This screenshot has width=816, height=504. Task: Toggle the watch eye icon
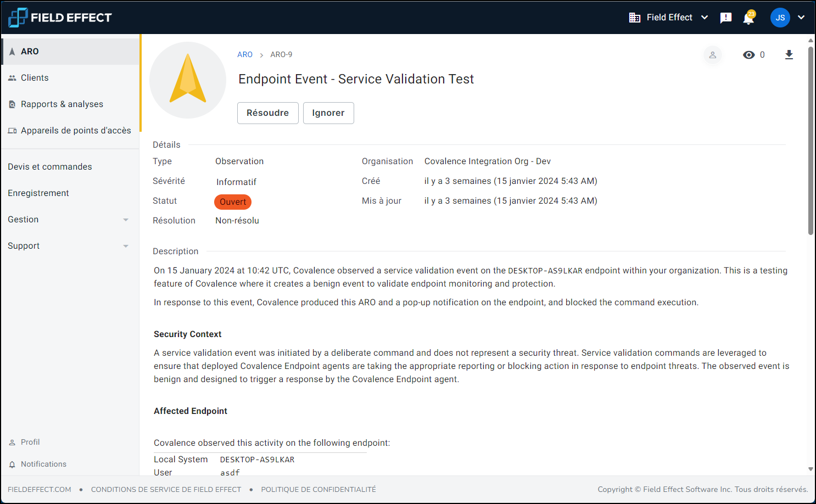[748, 55]
